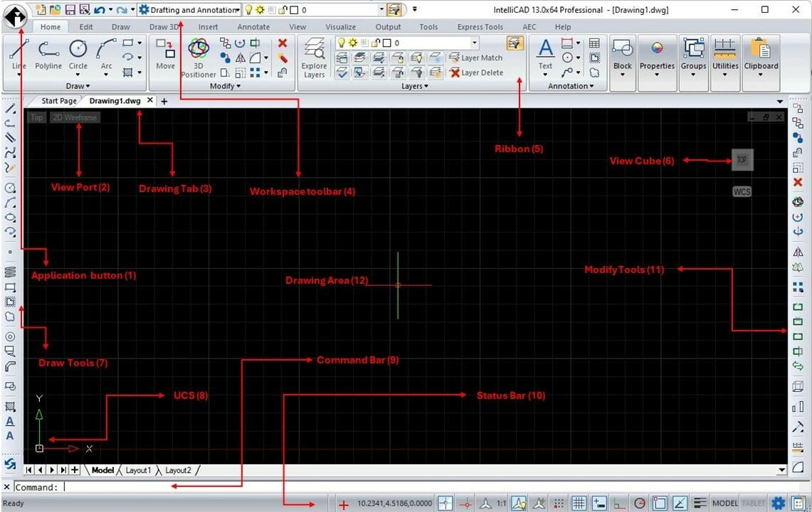Viewport: 812px width, 512px height.
Task: Expand the Annotation panel flyout
Action: 571,86
